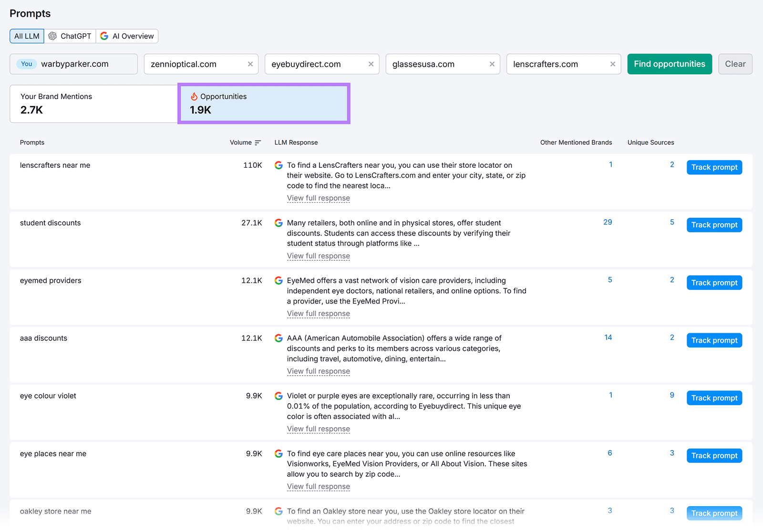Screen dimensions: 763x532
Task: Switch to the AI Overview tab
Action: [127, 36]
